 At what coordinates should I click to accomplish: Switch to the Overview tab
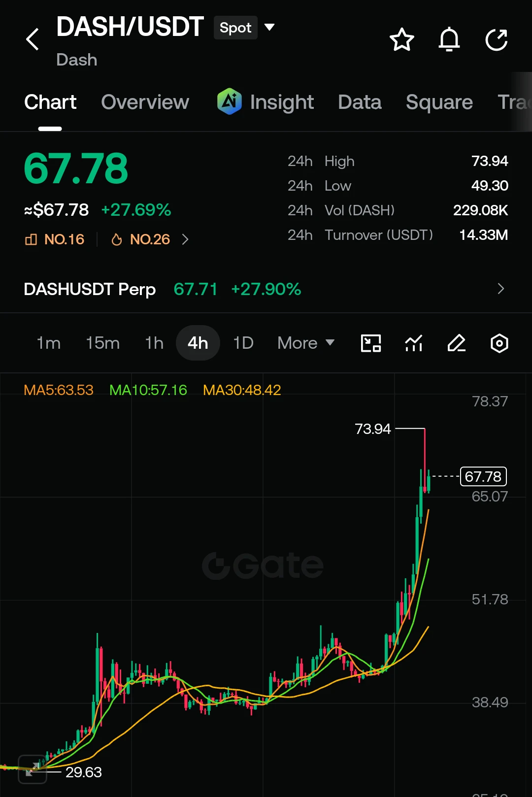click(x=145, y=102)
